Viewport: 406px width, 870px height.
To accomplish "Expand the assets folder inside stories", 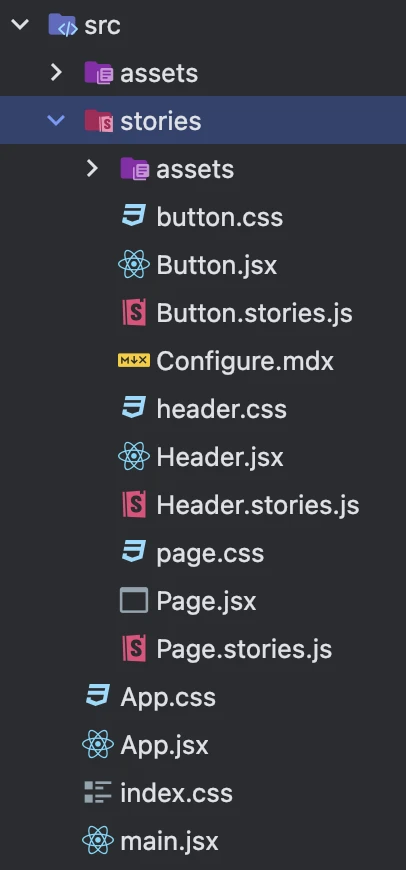I will pos(92,169).
